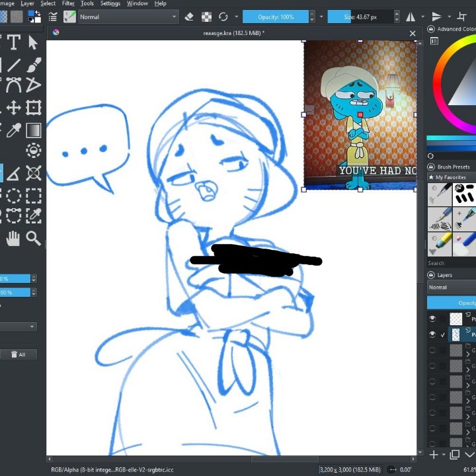Open the Tools menu
This screenshot has height=476, width=476.
tap(87, 3)
